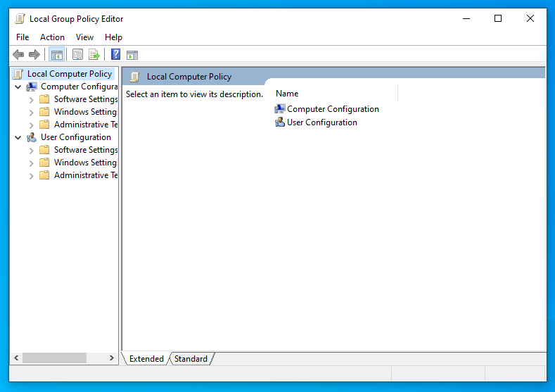Click scroll icon in Local Computer Policy header
Screen dimensions: 555x392
coord(134,77)
